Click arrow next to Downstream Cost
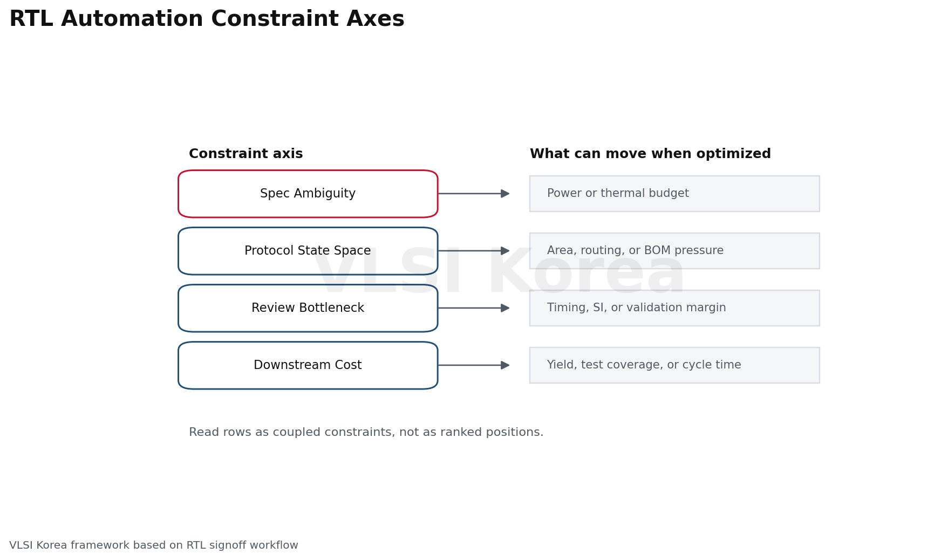 [x=474, y=365]
